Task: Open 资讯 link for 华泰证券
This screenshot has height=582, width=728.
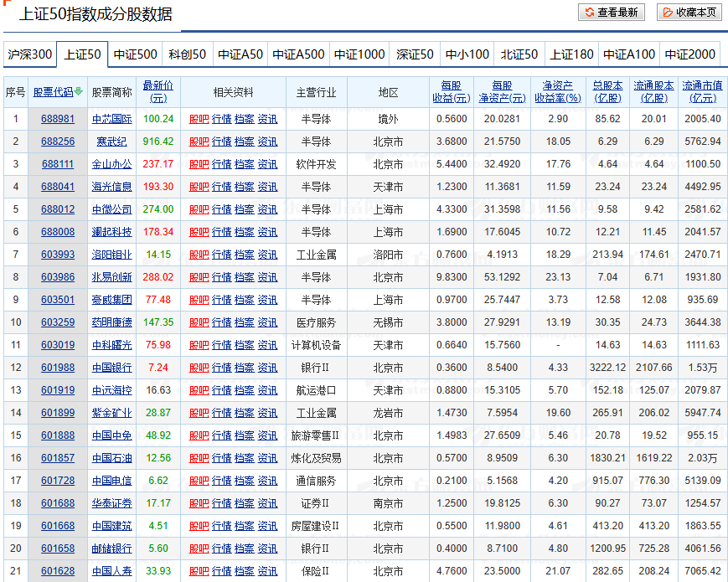Action: pyautogui.click(x=267, y=503)
